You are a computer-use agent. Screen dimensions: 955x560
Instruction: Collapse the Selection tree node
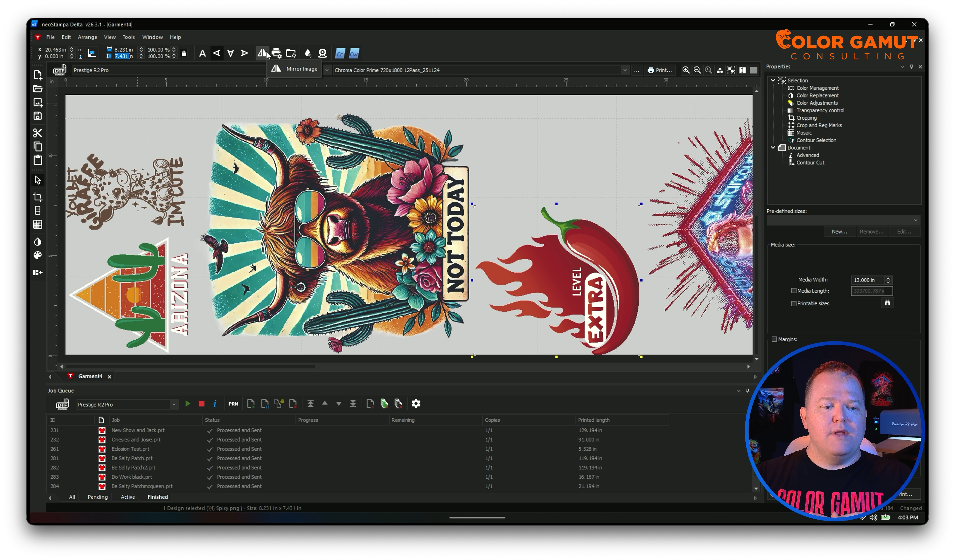pos(773,80)
